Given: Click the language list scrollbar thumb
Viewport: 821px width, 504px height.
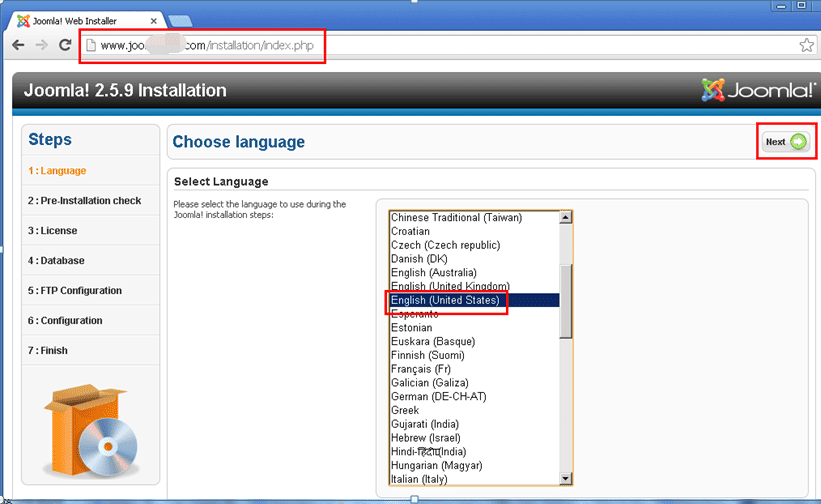Looking at the screenshot, I should click(x=565, y=301).
